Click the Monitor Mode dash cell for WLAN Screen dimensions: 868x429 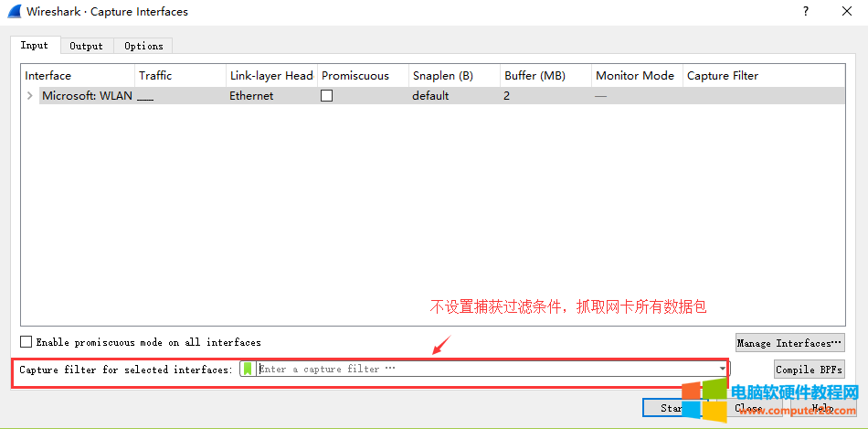(x=600, y=96)
